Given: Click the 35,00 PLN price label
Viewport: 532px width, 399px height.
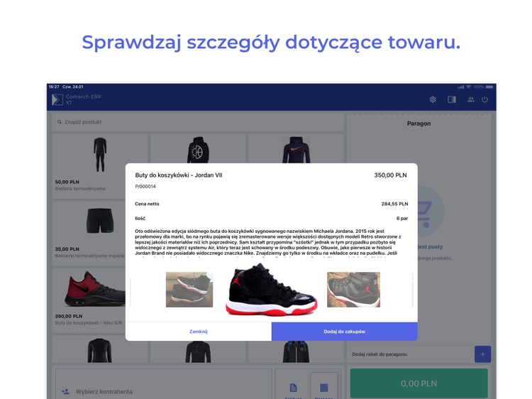Looking at the screenshot, I should click(67, 249).
